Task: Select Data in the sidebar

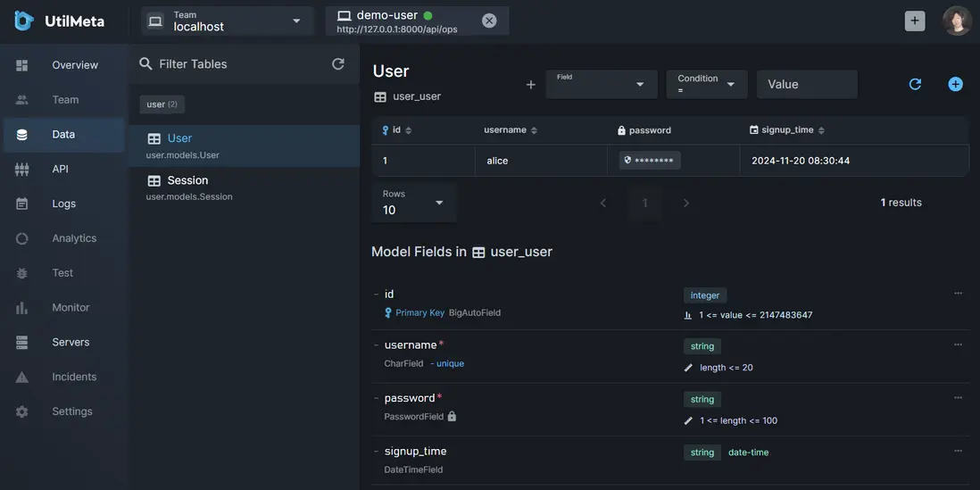Action: tap(63, 135)
